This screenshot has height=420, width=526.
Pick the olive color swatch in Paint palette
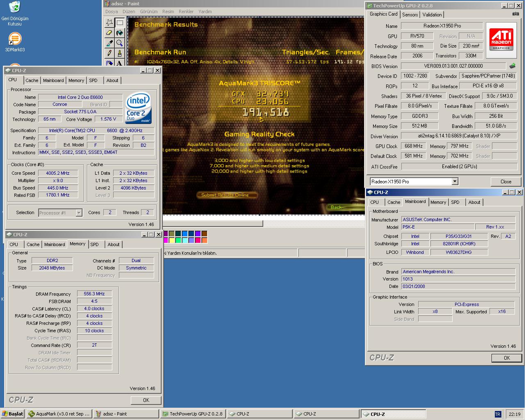[172, 234]
